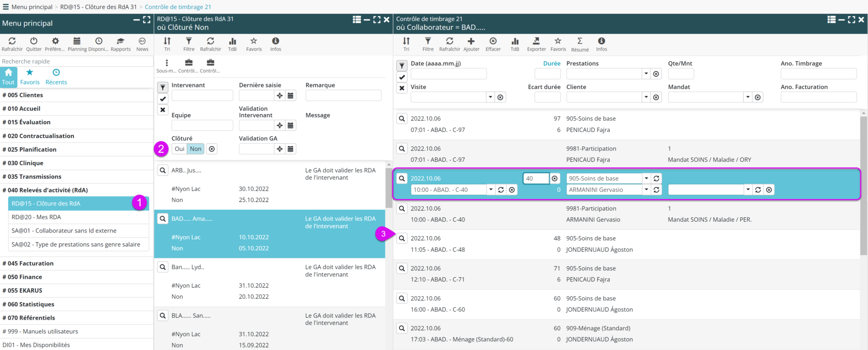The image size is (868, 350).
Task: Switch to the Favoris tab
Action: coord(30,77)
